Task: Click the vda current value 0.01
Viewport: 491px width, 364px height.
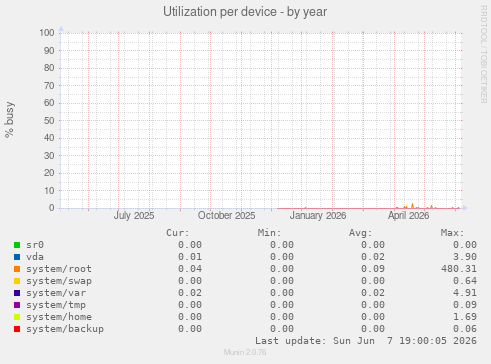Action: point(190,257)
